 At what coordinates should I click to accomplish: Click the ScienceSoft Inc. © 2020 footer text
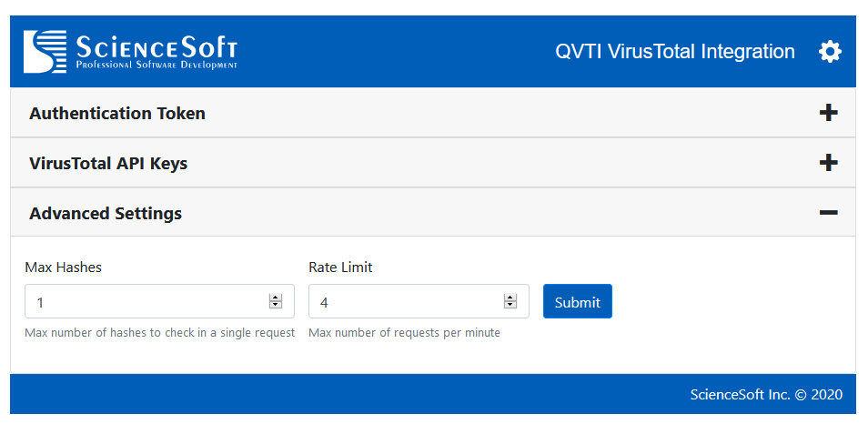point(766,395)
